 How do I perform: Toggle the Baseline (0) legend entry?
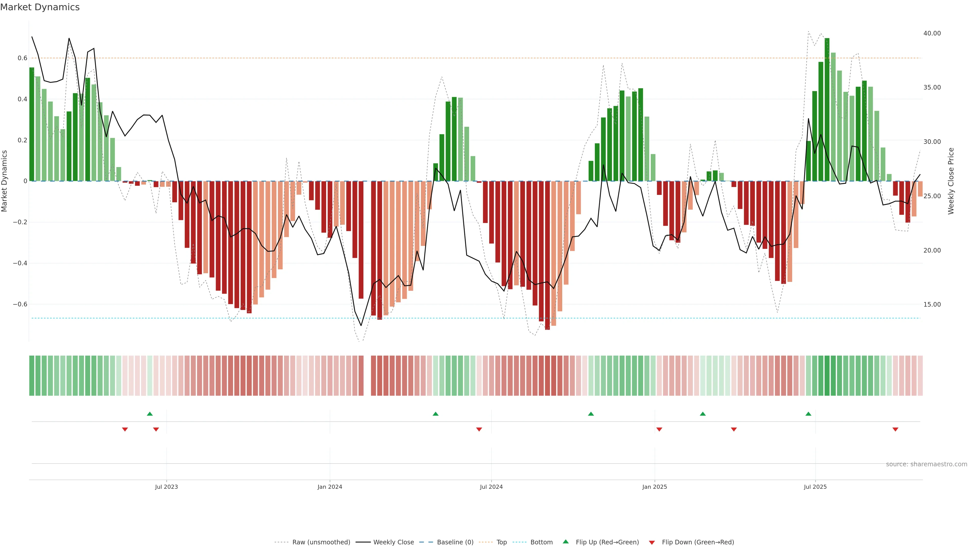coord(455,542)
